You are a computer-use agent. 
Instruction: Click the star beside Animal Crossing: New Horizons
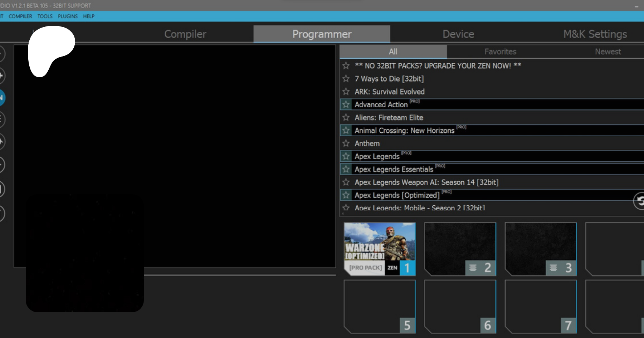(x=346, y=131)
